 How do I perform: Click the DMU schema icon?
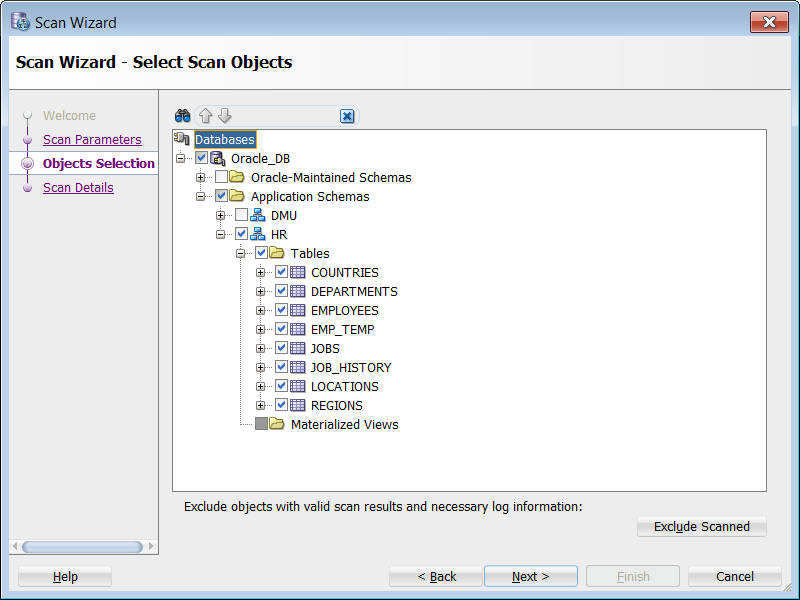click(x=258, y=215)
